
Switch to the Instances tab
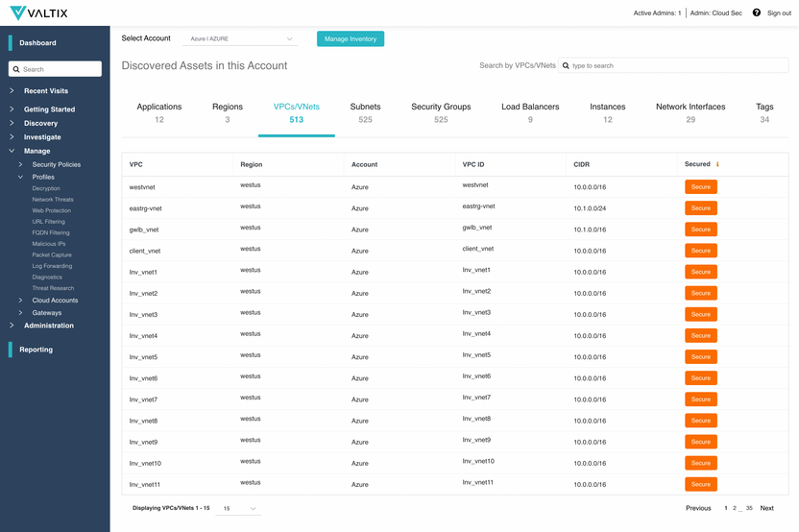pyautogui.click(x=607, y=112)
